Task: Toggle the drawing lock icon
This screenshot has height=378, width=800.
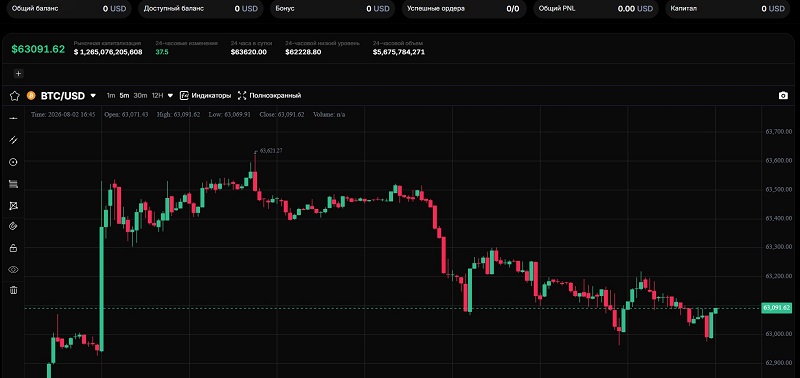Action: click(x=13, y=248)
